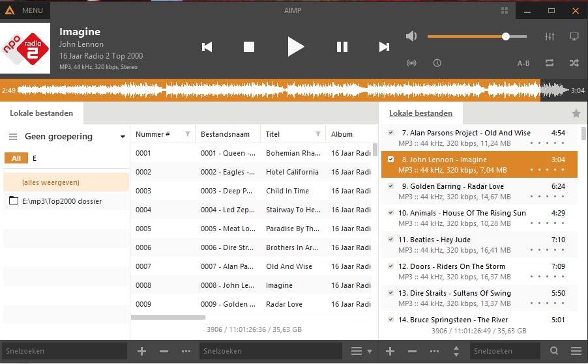Uncheck the Alan Parsons Project track checkbox
The height and width of the screenshot is (364, 588).
click(390, 133)
